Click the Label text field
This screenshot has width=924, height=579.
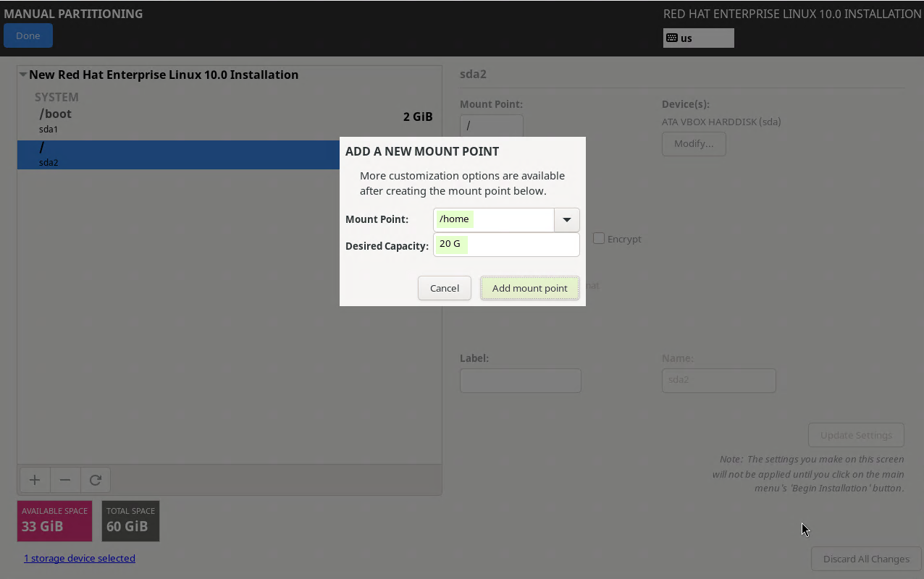[x=521, y=381]
